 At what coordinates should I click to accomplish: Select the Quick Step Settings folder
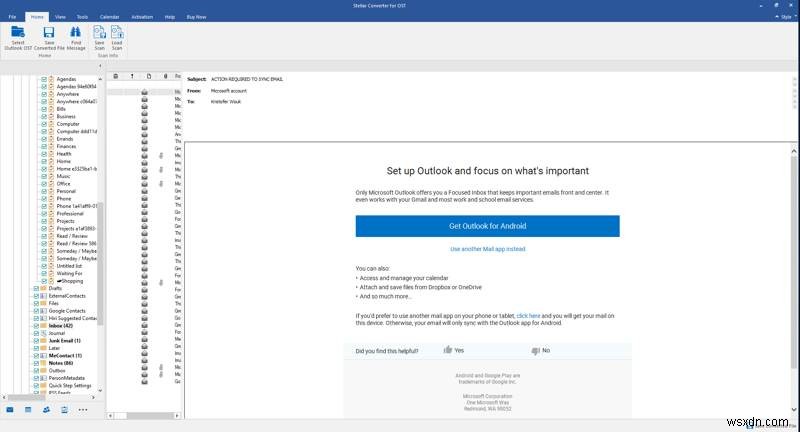tap(69, 386)
